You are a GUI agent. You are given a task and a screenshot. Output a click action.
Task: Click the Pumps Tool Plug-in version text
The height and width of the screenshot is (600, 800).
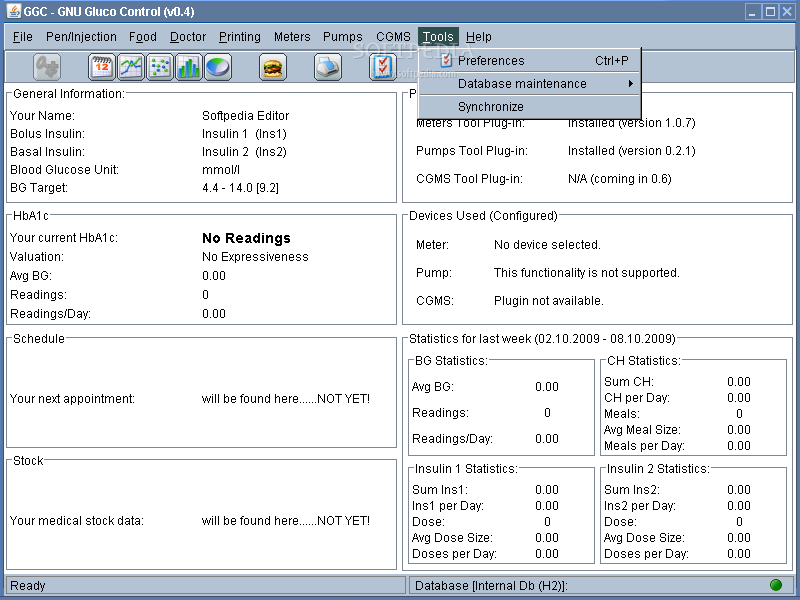coord(632,151)
